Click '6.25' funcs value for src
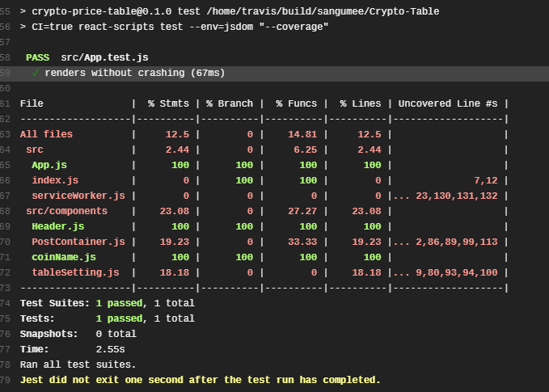549x392 pixels. [x=306, y=150]
